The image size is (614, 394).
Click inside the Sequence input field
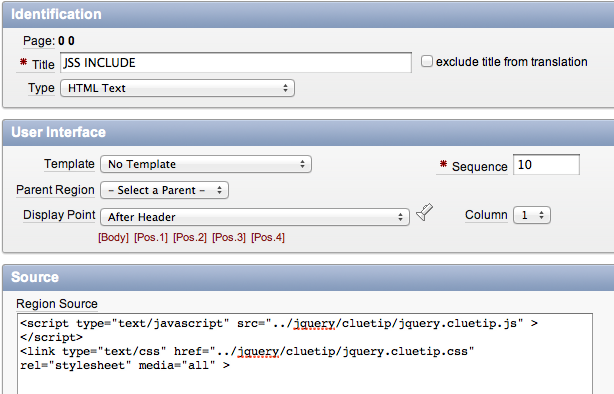(546, 164)
